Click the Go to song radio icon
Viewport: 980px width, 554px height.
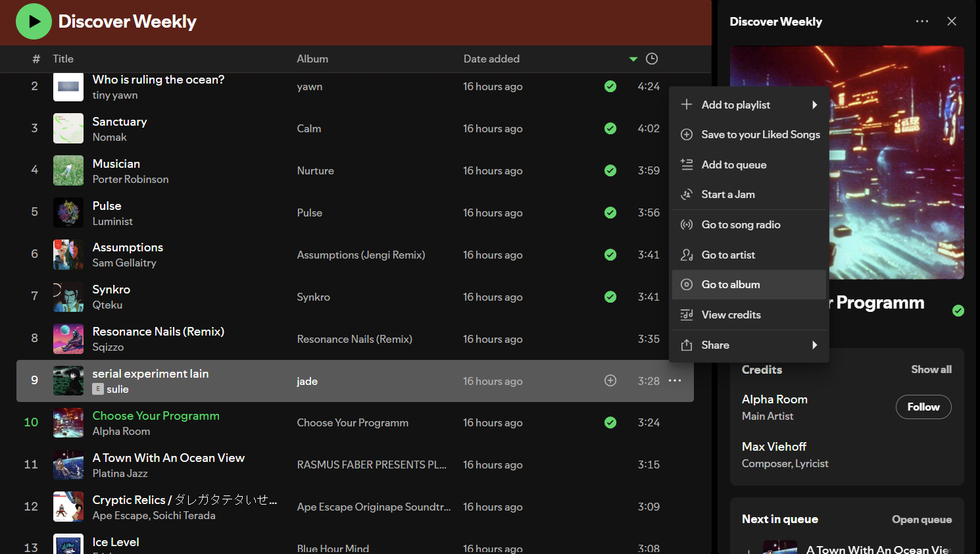tap(687, 224)
